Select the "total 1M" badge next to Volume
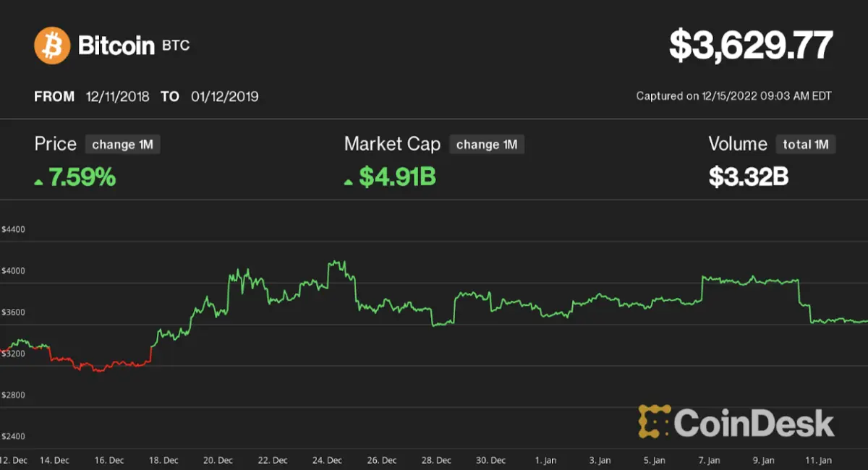The image size is (868, 470). pos(806,145)
